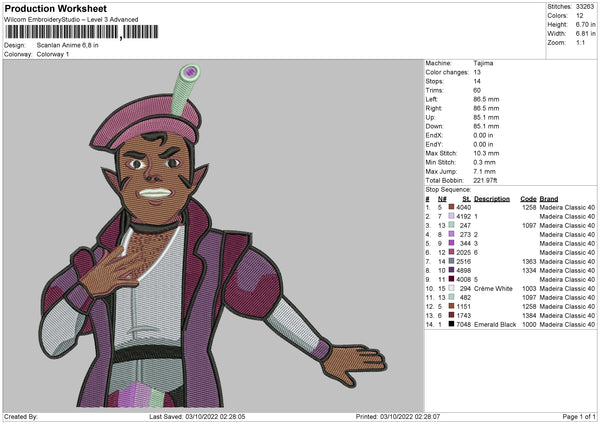Select stitch count 7048 in stop row 14

463,325
